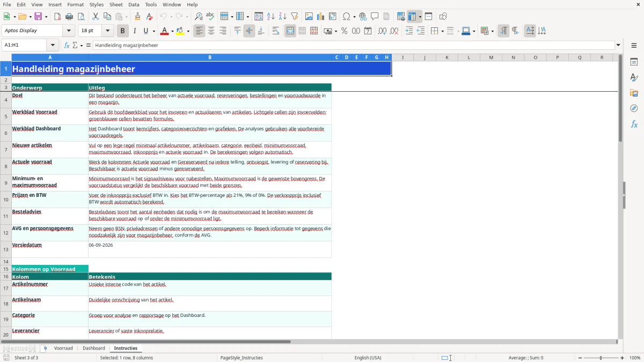Viewport: 644px width, 362px height.
Task: Click Add Decimal Place icon
Action: point(383,31)
